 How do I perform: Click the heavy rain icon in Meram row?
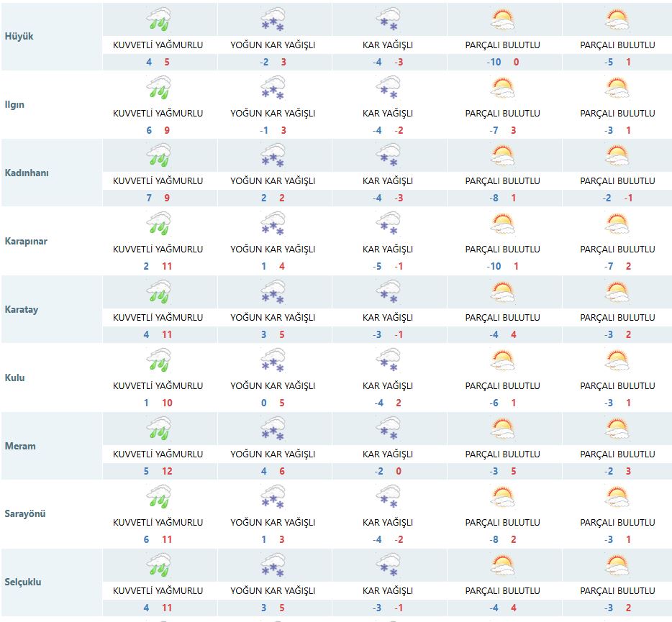[x=158, y=429]
